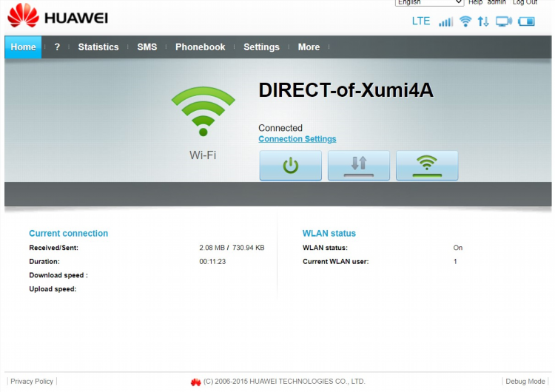This screenshot has width=555, height=392.
Task: Click the Received/Sent label
Action: click(54, 248)
